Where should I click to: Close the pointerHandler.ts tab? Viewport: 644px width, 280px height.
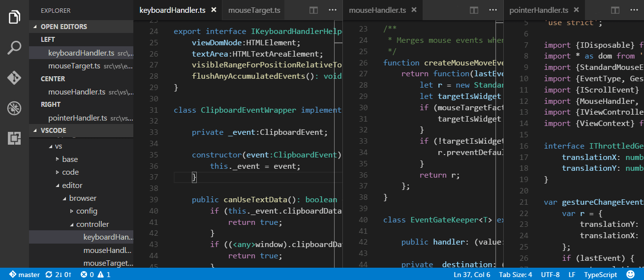576,10
